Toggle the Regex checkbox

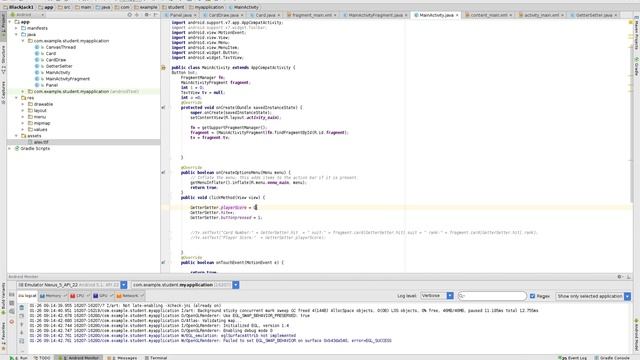(x=532, y=296)
